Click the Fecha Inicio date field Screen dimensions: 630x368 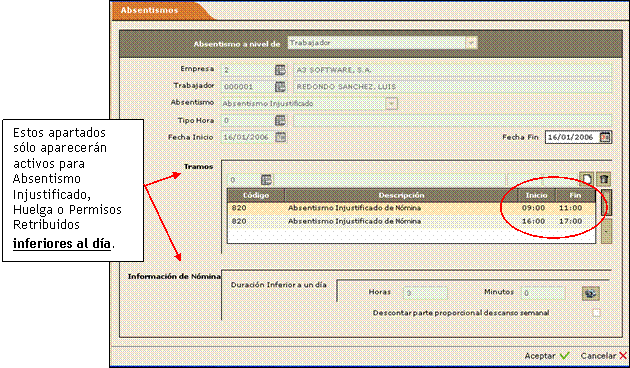tap(248, 137)
